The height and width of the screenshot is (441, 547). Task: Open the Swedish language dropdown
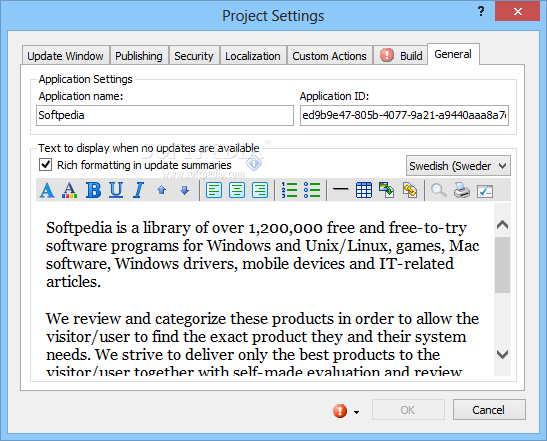(458, 166)
